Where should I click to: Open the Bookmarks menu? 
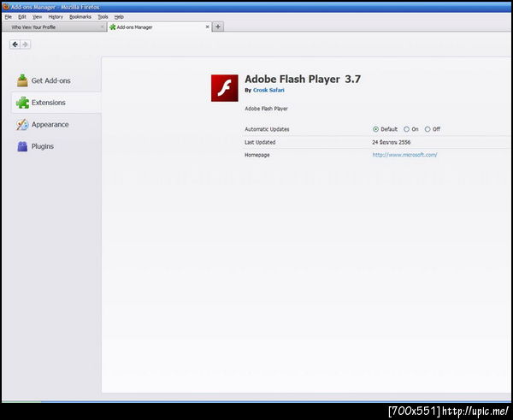click(x=80, y=17)
